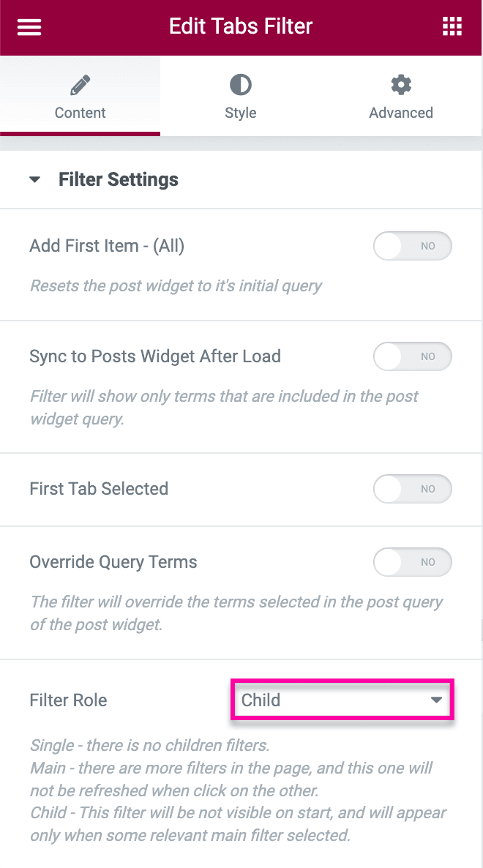Enable Add First Item - (All)
483x868 pixels.
(413, 246)
